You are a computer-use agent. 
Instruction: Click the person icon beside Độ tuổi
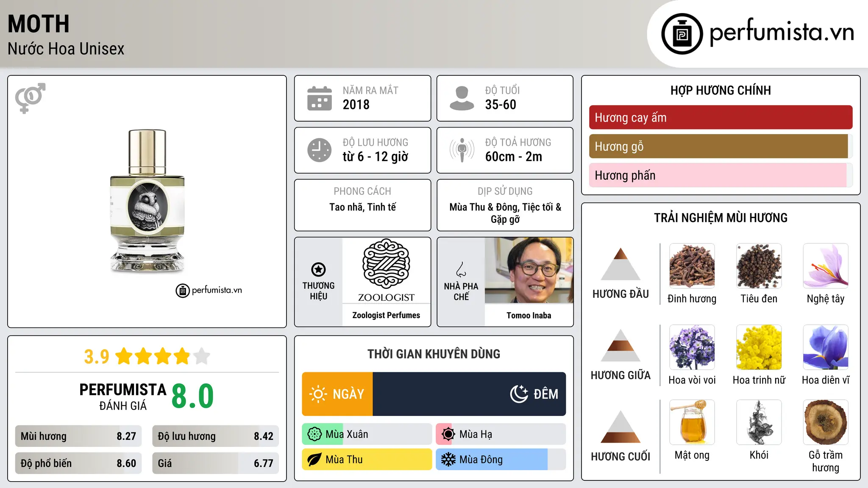pyautogui.click(x=462, y=98)
